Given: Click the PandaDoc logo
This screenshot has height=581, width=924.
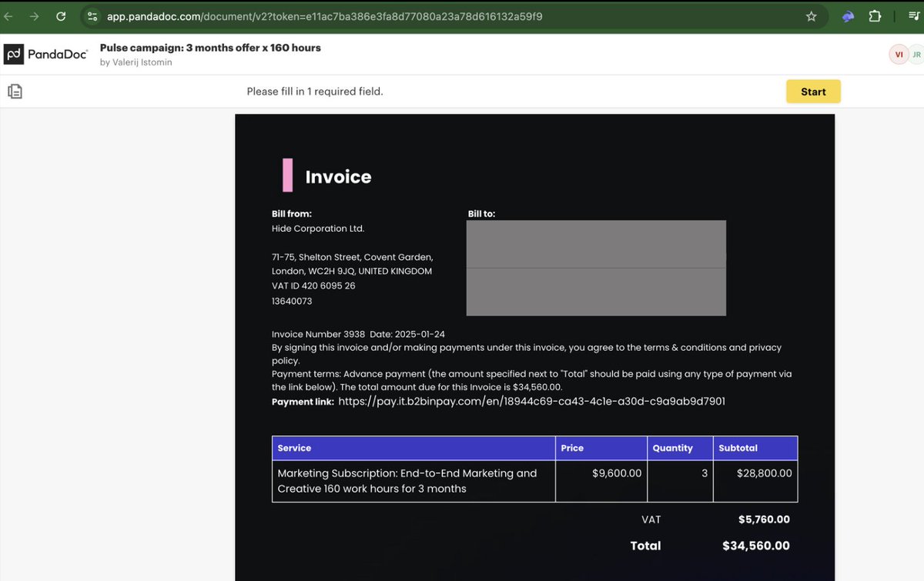Looking at the screenshot, I should pyautogui.click(x=45, y=54).
